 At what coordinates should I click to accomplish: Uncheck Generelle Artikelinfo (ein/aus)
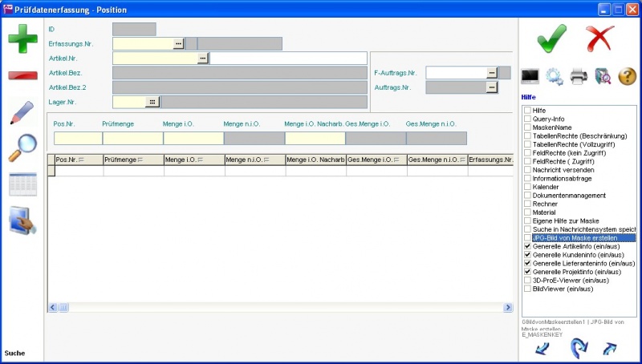[x=526, y=246]
